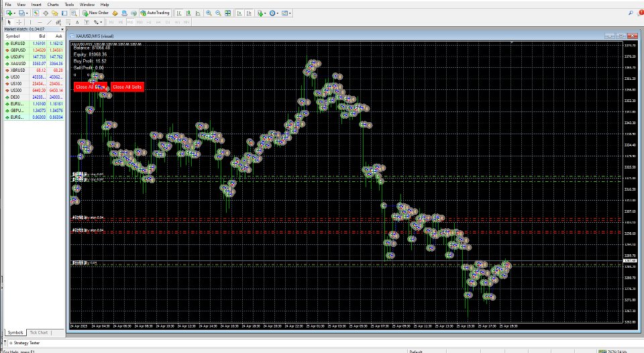
Task: Switch to candlestick chart display
Action: [x=188, y=13]
